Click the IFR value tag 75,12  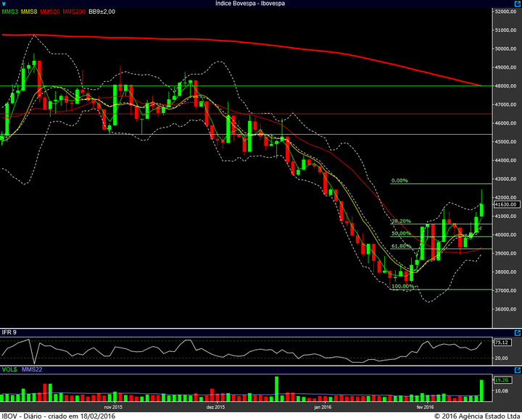pos(502,343)
